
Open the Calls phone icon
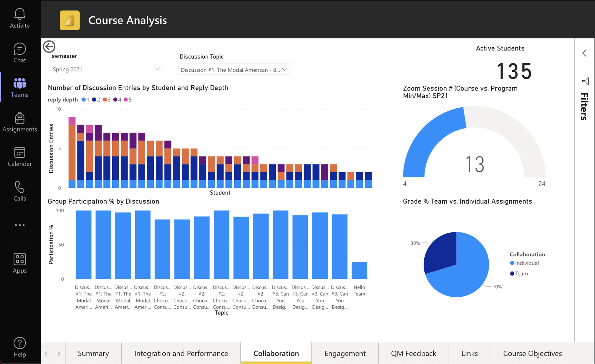click(x=19, y=187)
